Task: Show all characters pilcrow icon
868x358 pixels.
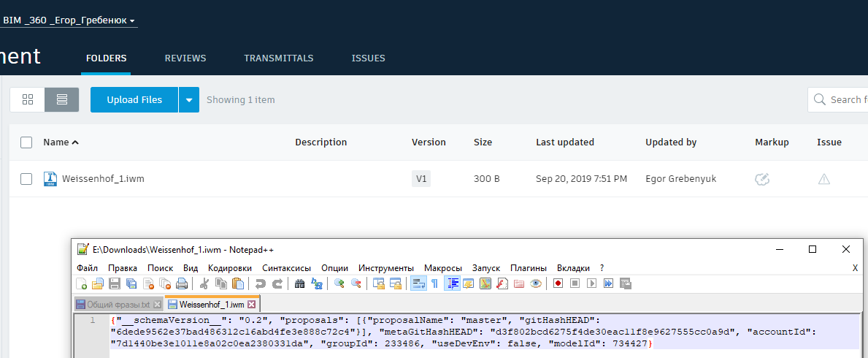Action: tap(434, 283)
